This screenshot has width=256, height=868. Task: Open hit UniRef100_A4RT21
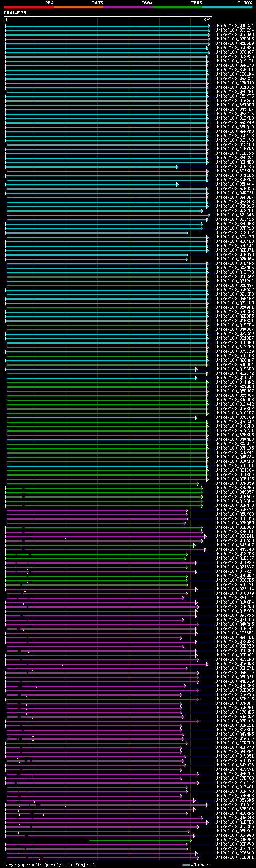234,193
